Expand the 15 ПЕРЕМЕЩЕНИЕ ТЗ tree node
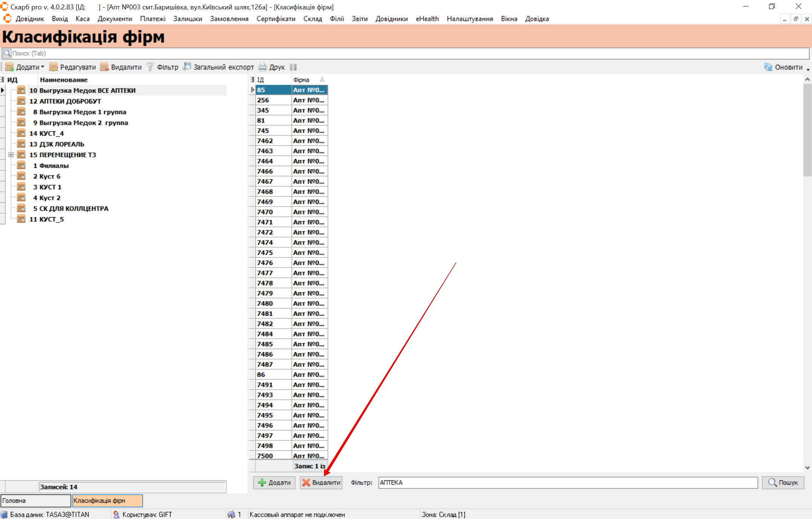 pos(11,155)
